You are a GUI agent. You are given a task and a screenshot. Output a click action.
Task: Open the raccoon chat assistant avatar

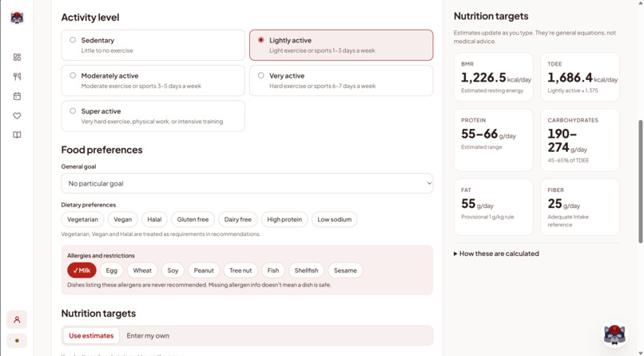tap(614, 334)
